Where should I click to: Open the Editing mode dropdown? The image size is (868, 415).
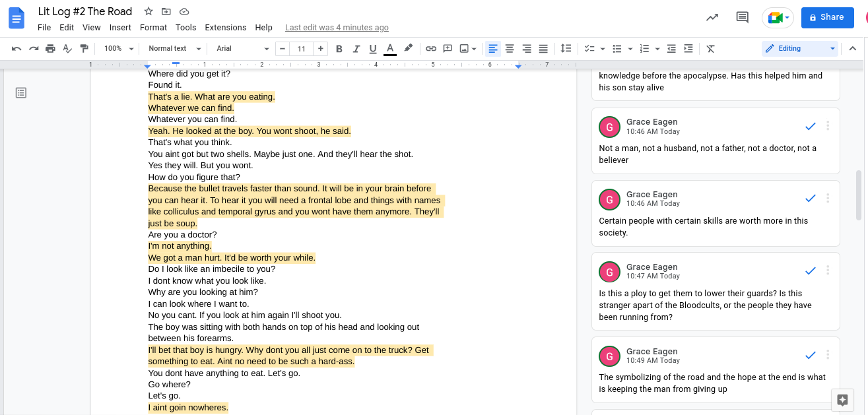coord(799,49)
